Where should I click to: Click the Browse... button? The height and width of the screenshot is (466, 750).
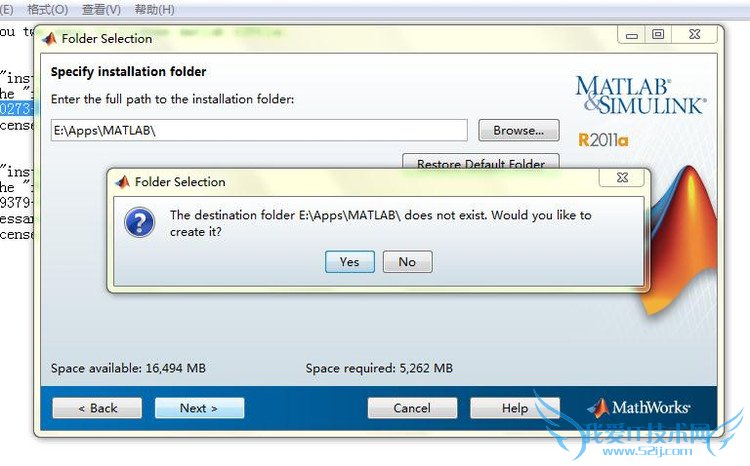pos(518,130)
